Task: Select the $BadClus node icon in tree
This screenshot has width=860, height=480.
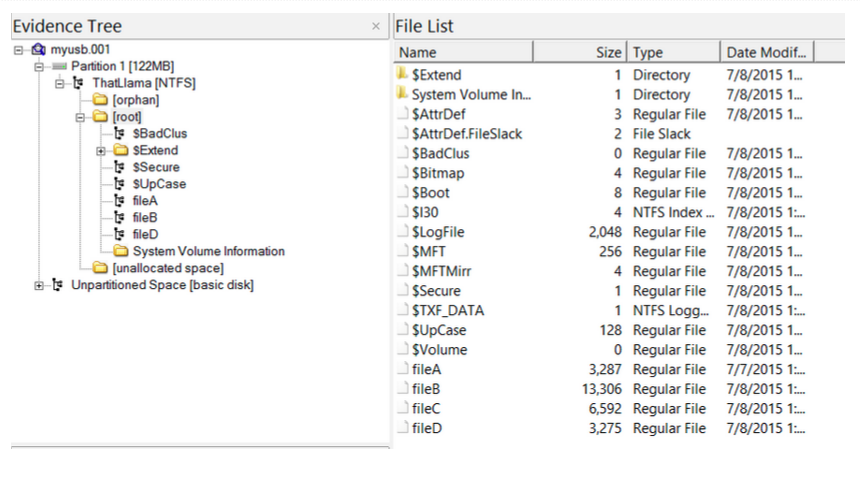Action: [x=119, y=133]
